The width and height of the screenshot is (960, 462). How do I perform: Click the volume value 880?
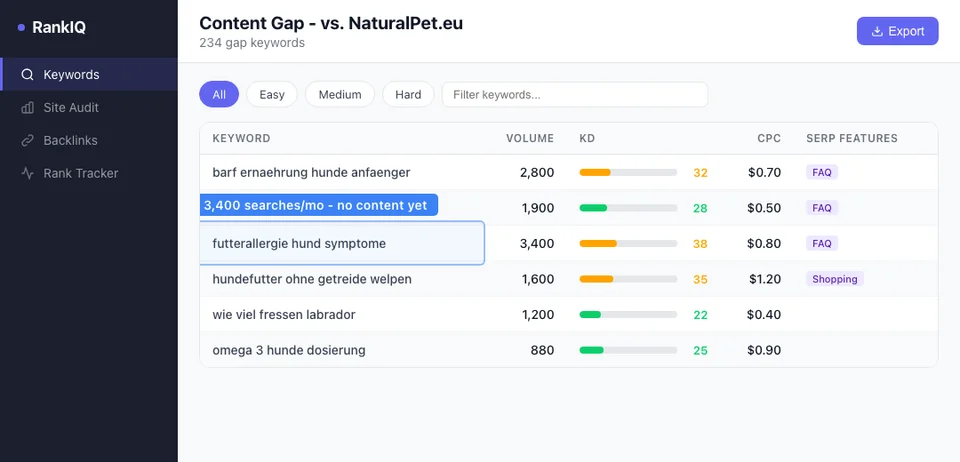(x=542, y=350)
